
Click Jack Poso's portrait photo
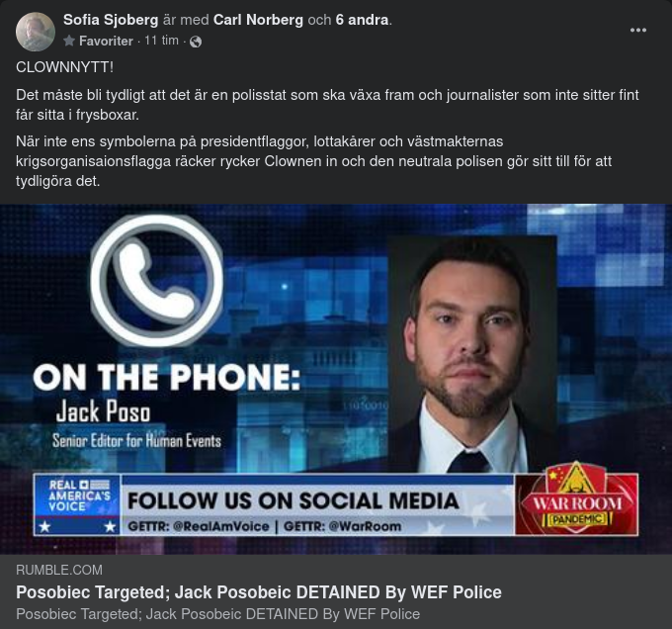tap(471, 354)
